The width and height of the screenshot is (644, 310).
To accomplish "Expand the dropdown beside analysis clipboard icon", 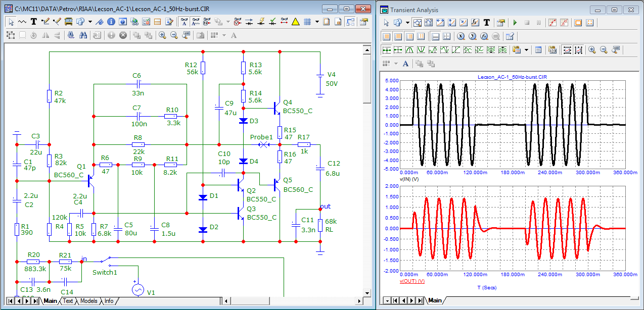I will point(526,49).
